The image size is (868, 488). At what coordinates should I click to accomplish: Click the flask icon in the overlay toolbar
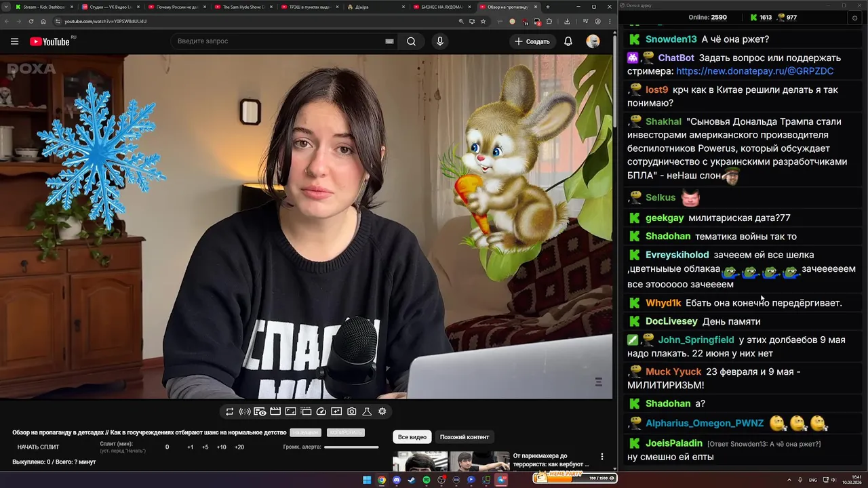(367, 411)
